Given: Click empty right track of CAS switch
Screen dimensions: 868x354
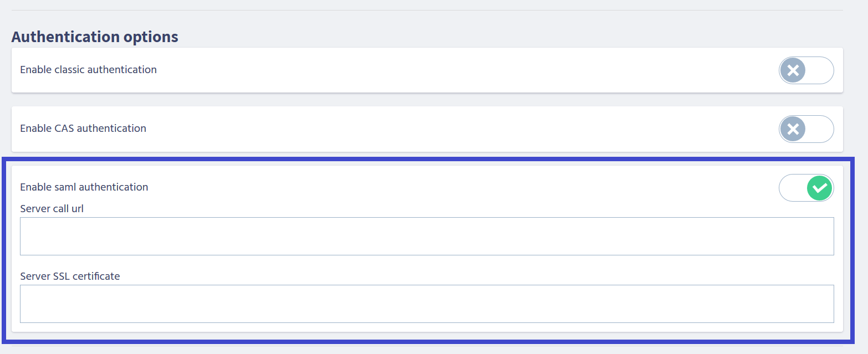Looking at the screenshot, I should click(820, 129).
